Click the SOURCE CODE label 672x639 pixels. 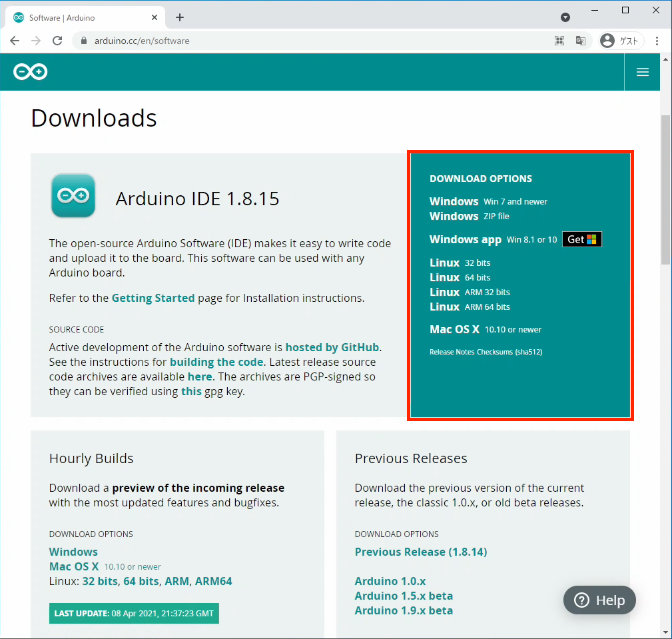(x=77, y=329)
